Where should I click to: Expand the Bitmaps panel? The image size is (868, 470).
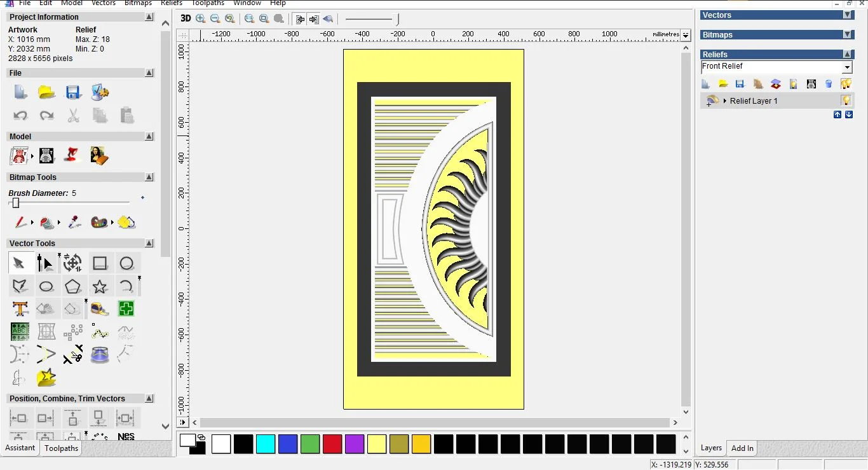(848, 35)
